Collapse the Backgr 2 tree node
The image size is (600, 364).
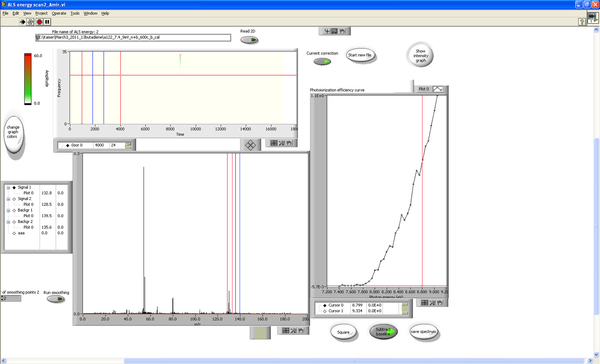tap(8, 222)
